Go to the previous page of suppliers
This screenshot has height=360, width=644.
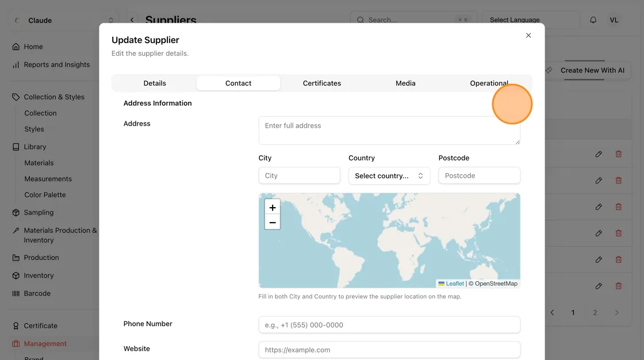pos(553,313)
